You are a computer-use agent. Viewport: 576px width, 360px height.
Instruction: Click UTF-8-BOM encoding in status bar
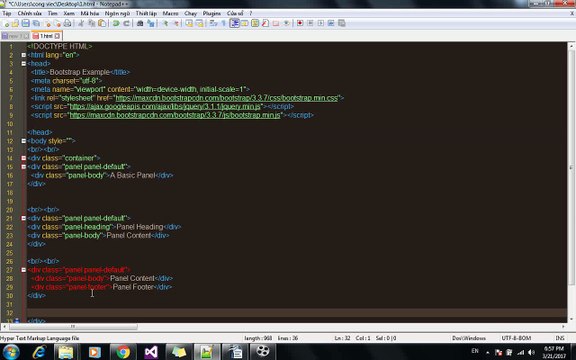point(516,338)
